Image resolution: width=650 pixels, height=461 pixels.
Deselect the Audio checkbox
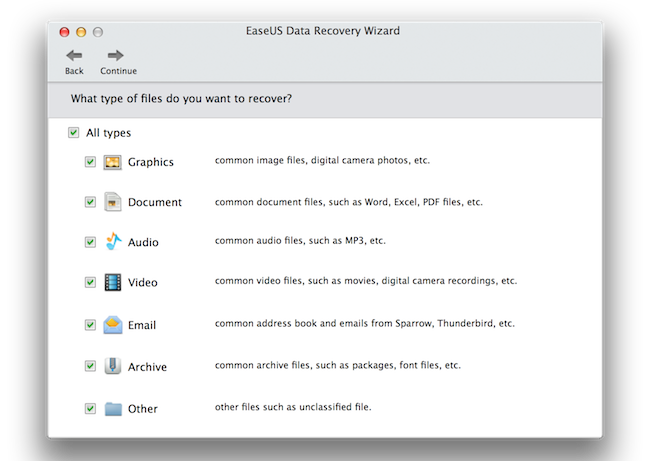[91, 242]
